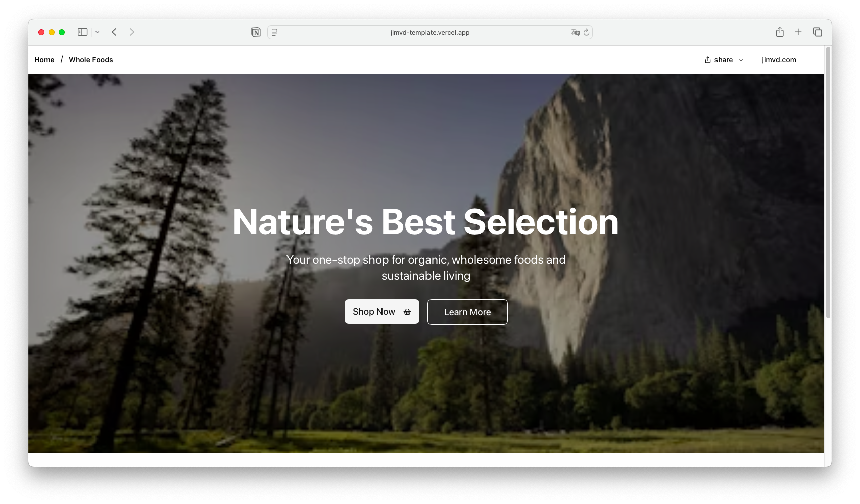Open Safari's share icon in the toolbar
This screenshot has width=860, height=504.
780,31
